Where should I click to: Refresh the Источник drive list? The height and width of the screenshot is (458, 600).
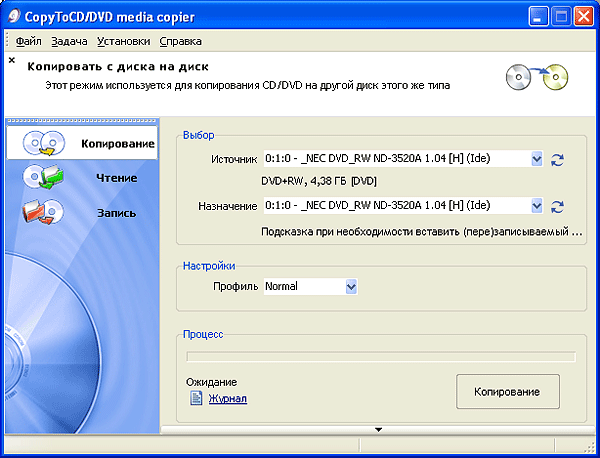(x=557, y=160)
